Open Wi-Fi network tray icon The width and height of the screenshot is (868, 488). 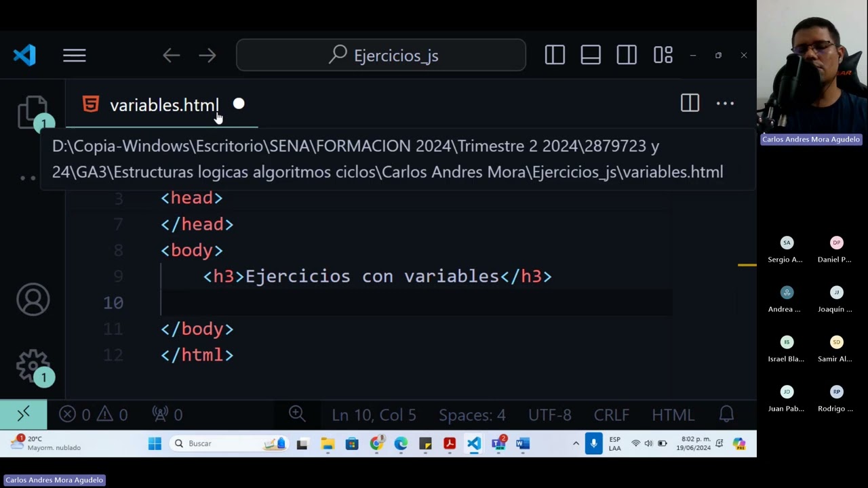[x=635, y=444]
